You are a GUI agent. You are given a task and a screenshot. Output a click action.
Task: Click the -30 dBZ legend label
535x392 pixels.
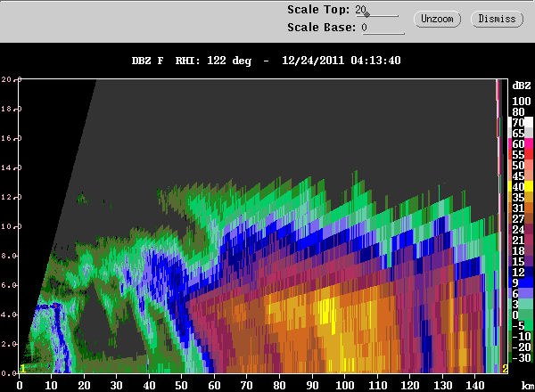(522, 357)
